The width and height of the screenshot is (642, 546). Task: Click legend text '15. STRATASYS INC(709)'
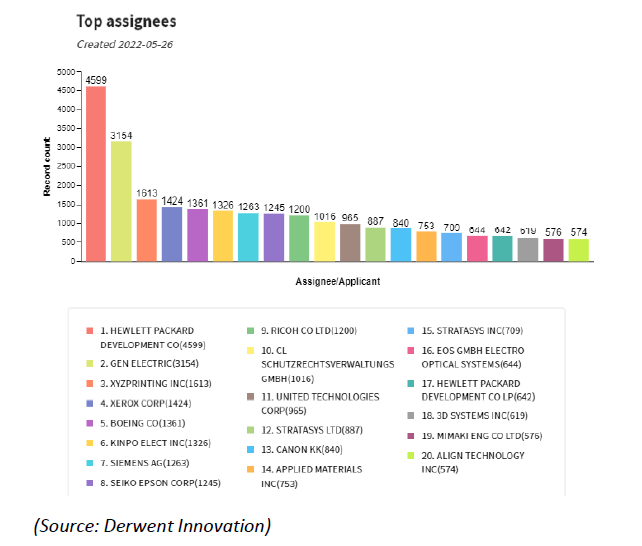pyautogui.click(x=472, y=331)
